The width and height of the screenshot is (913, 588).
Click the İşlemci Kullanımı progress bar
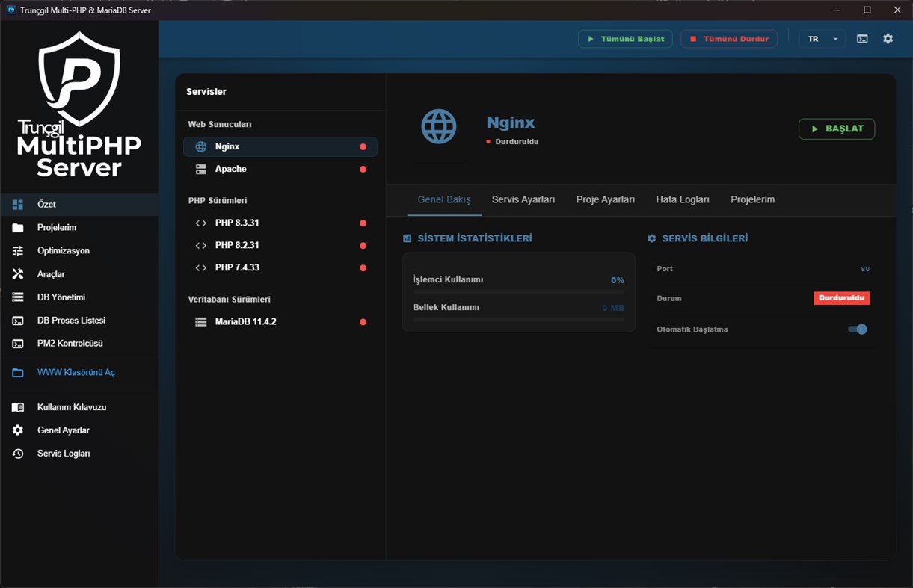point(518,291)
